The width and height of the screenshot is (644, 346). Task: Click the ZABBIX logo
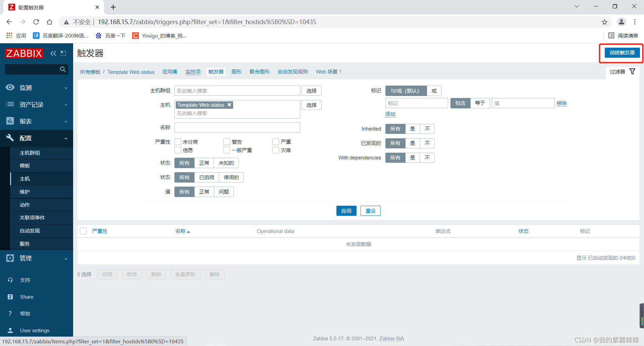point(24,53)
